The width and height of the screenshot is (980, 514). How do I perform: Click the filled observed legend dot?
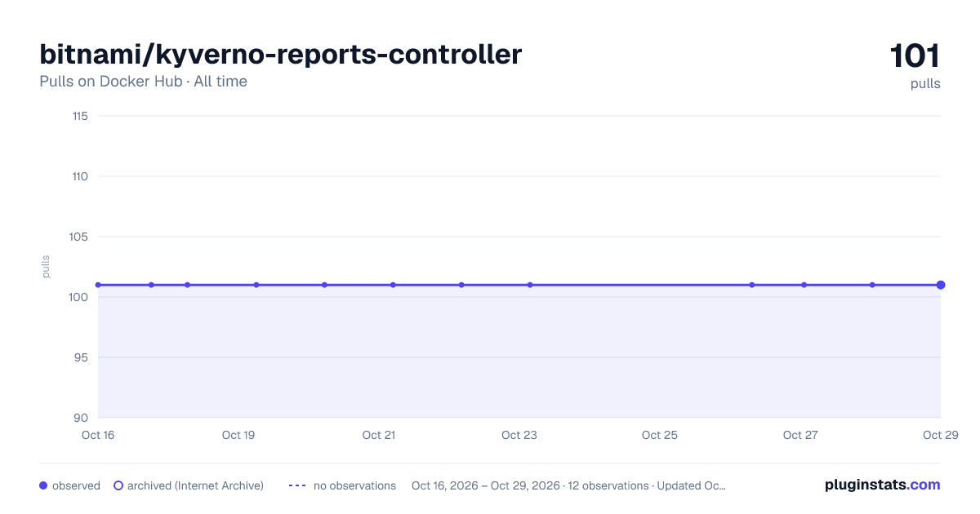pyautogui.click(x=44, y=485)
